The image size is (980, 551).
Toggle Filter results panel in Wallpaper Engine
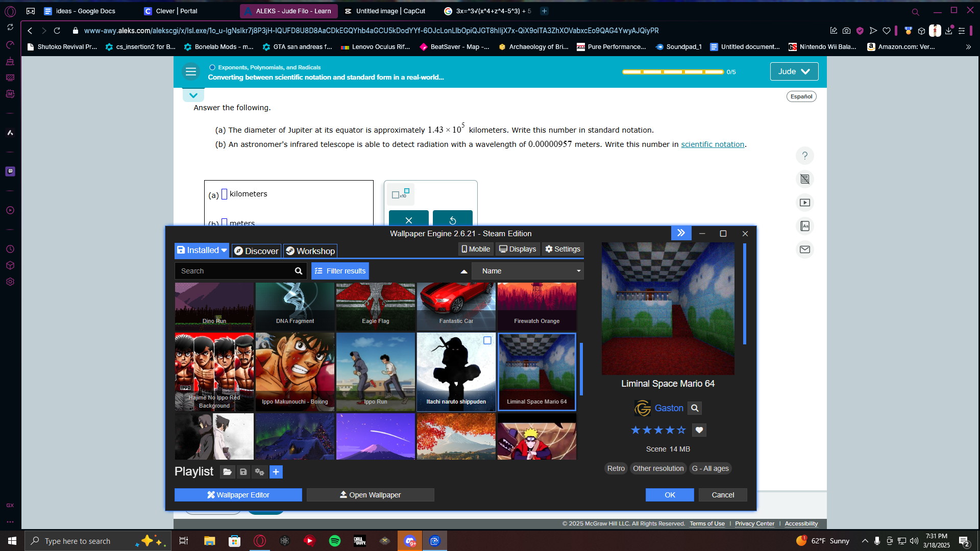coord(340,271)
